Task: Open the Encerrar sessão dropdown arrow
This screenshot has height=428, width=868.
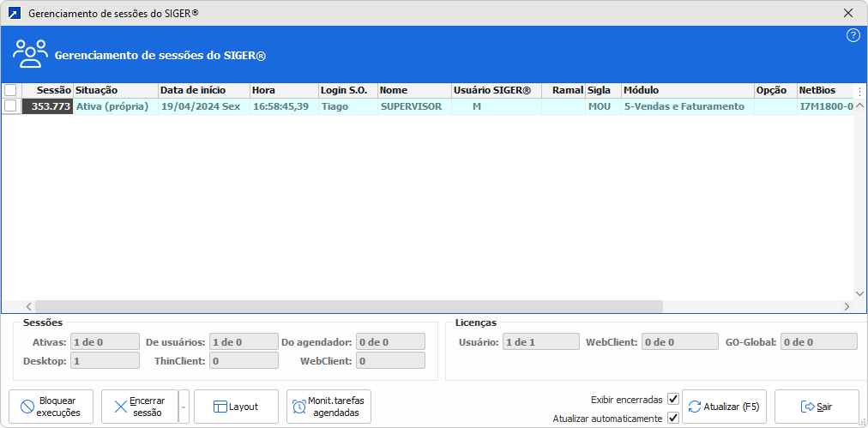Action: pos(184,407)
